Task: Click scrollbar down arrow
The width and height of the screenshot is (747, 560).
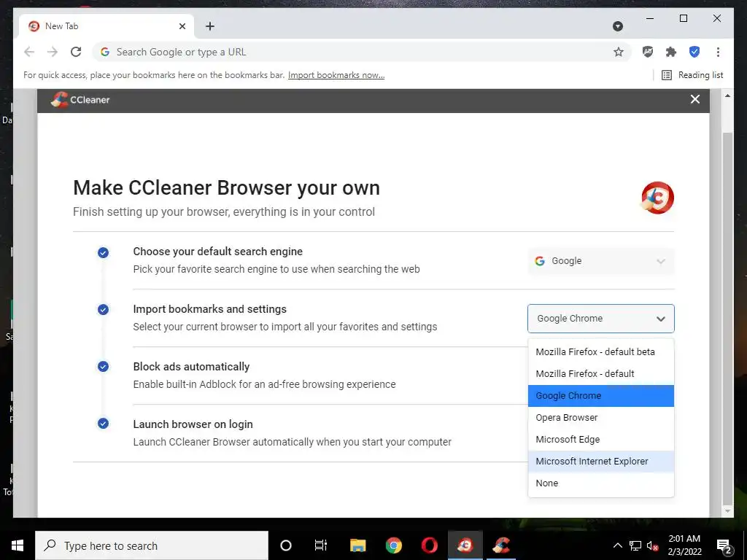Action: coord(727,511)
